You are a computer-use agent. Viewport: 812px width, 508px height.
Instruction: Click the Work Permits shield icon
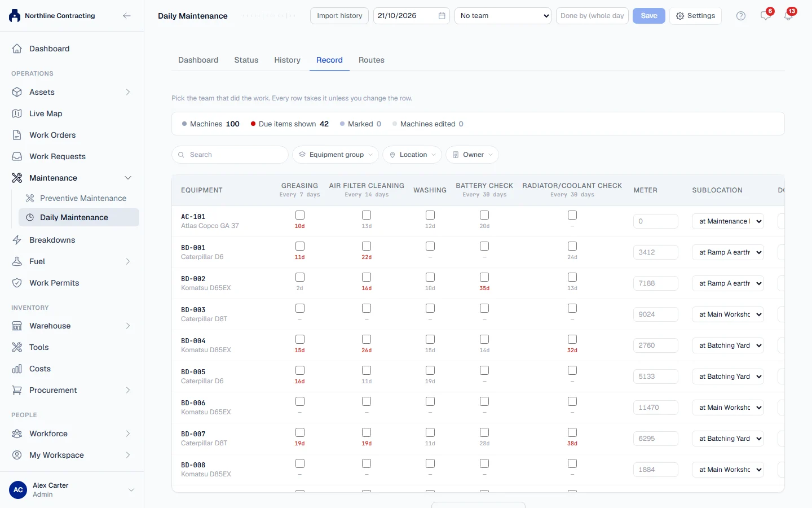[17, 283]
